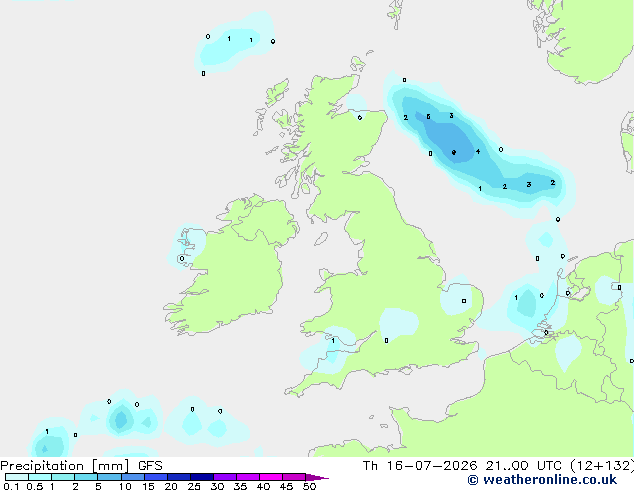Image resolution: width=634 pixels, height=490 pixels.
Task: Select the 20–25 mm legend swatch
Action: [x=179, y=477]
